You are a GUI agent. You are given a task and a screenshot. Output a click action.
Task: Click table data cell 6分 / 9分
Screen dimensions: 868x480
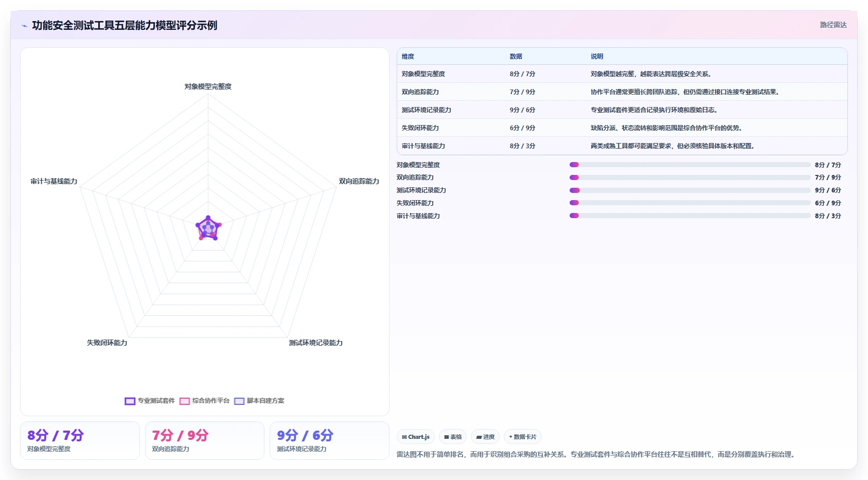523,128
